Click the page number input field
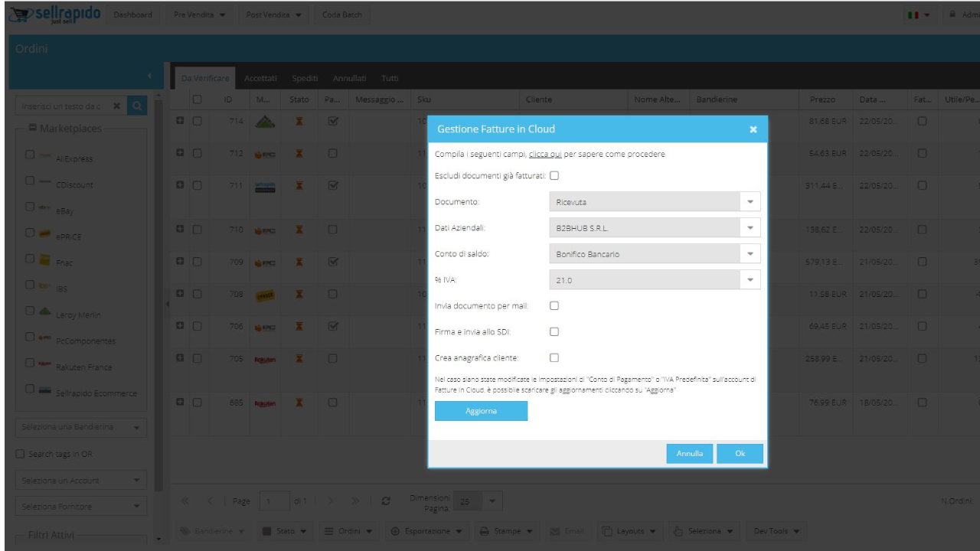980x551 pixels. point(273,500)
